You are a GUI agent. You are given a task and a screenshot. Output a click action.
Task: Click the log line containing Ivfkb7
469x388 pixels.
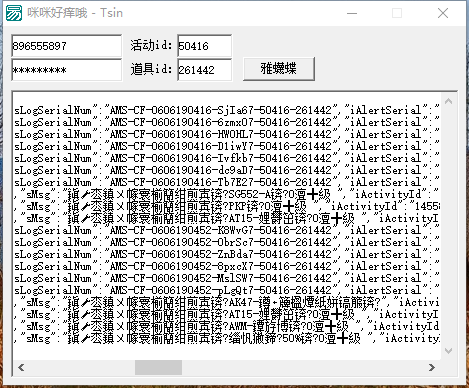coord(227,158)
